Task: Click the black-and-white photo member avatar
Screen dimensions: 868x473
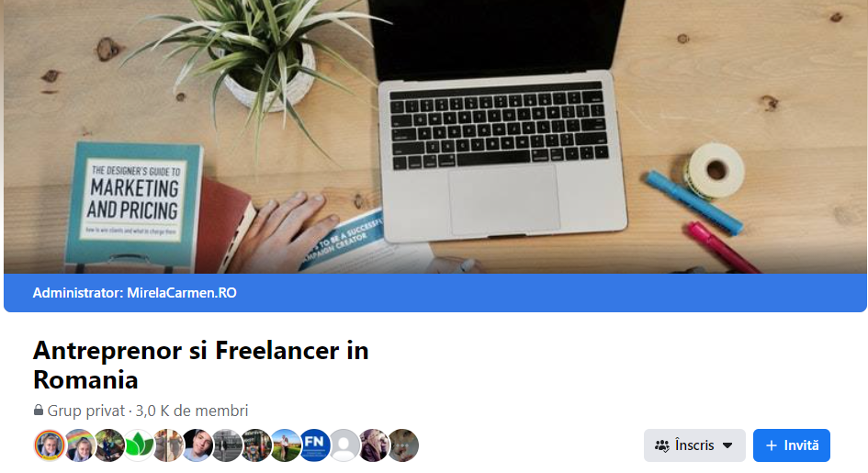Action: click(226, 445)
